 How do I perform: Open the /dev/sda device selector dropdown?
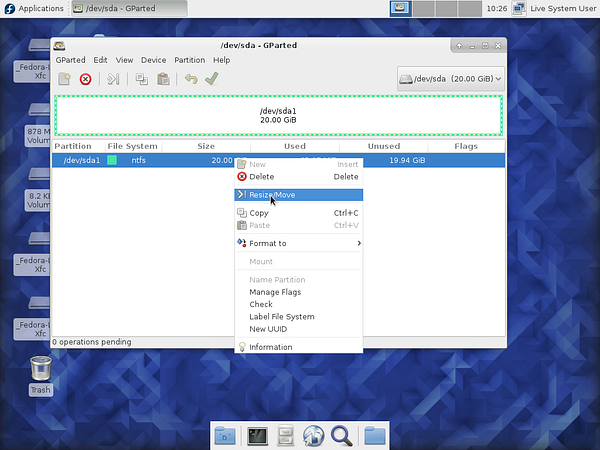pyautogui.click(x=450, y=79)
